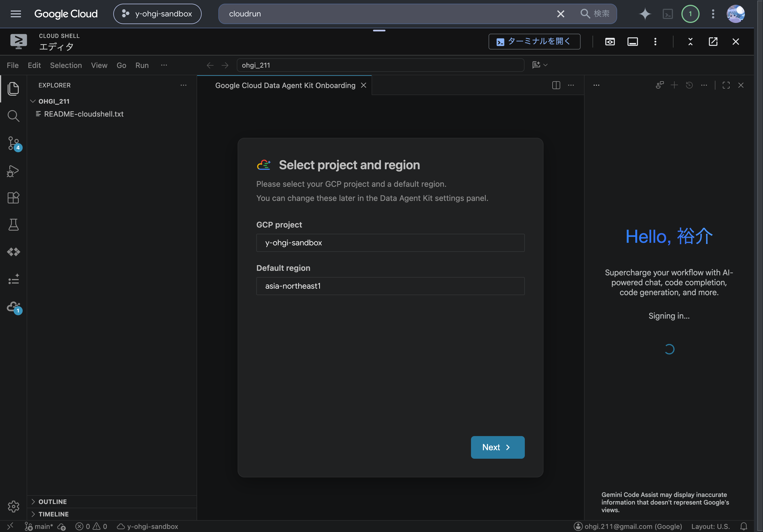Toggle Cloud Shell terminal panel layout icon
This screenshot has height=532, width=763.
click(632, 42)
